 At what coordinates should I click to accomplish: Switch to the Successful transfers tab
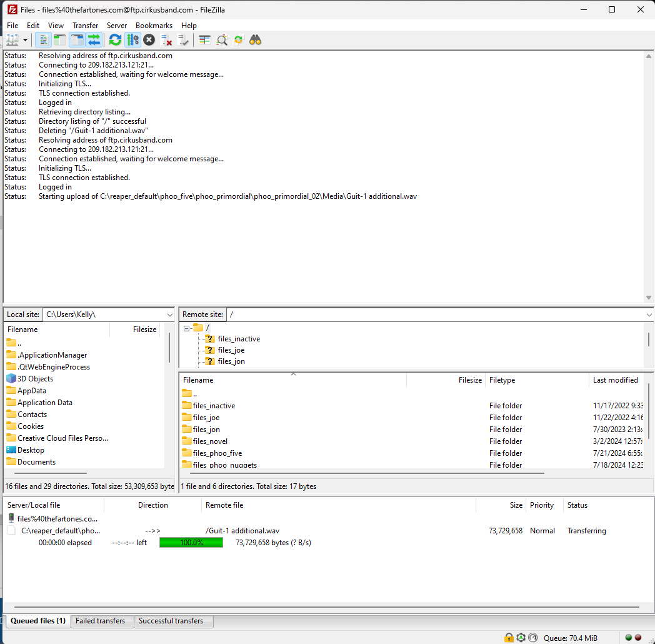[x=171, y=621]
